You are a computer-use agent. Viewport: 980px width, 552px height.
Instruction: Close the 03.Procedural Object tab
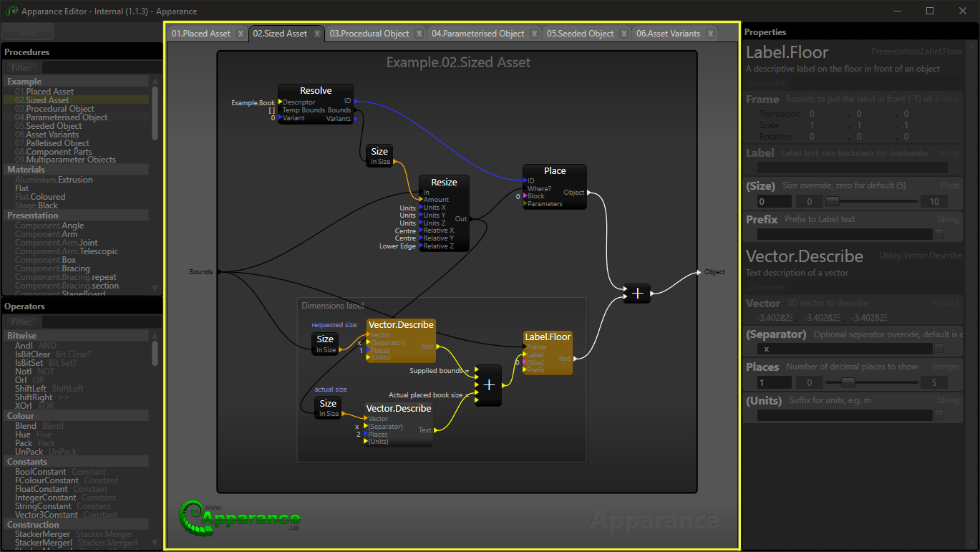pos(419,34)
